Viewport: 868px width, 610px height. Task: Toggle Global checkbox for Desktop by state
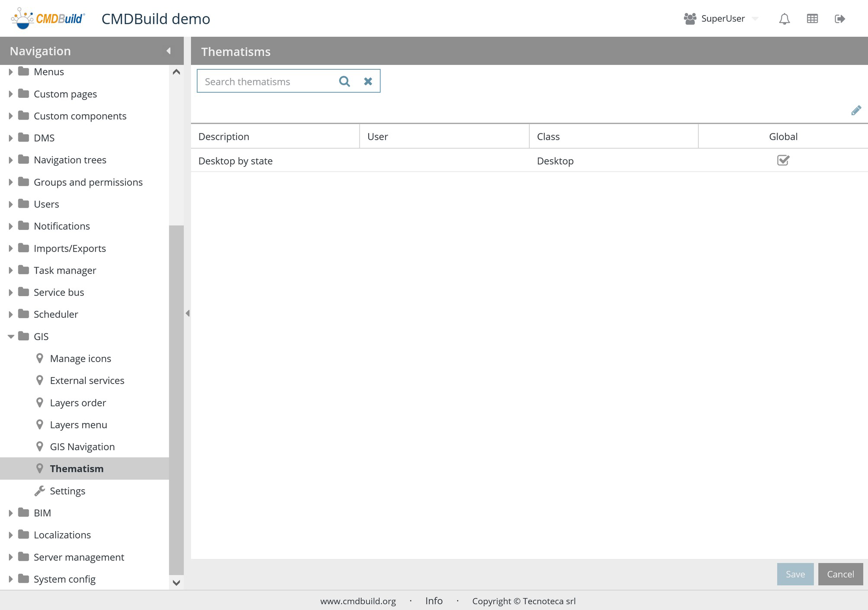(x=783, y=161)
